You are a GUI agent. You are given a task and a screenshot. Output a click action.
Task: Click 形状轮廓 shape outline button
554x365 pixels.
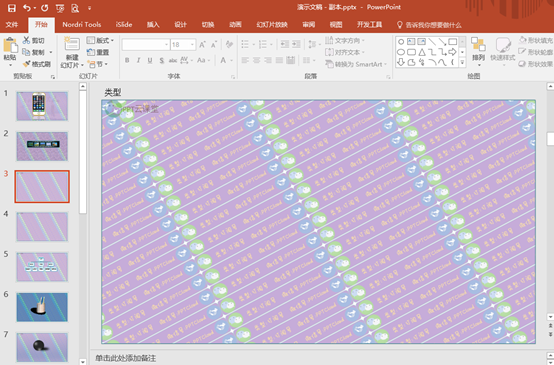click(x=536, y=52)
